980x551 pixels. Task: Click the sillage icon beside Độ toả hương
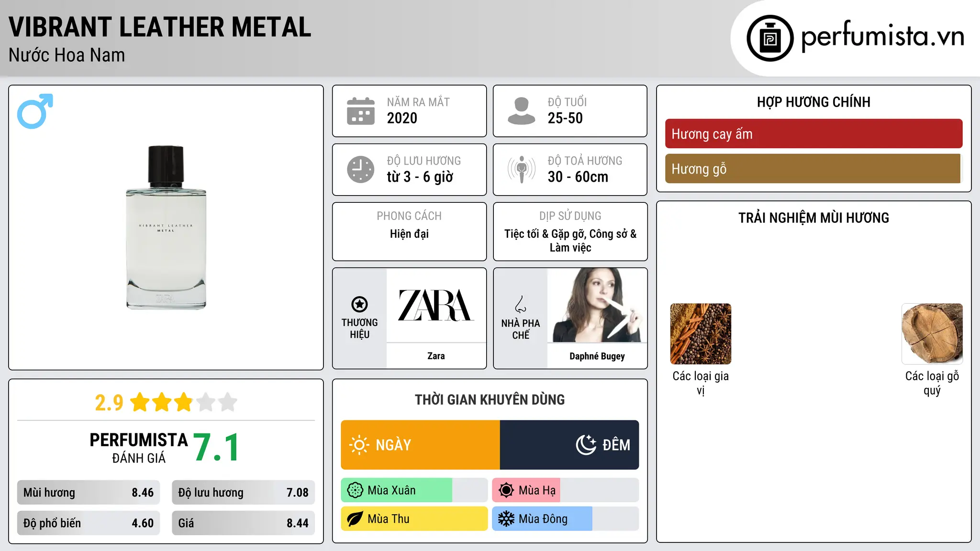tap(521, 169)
